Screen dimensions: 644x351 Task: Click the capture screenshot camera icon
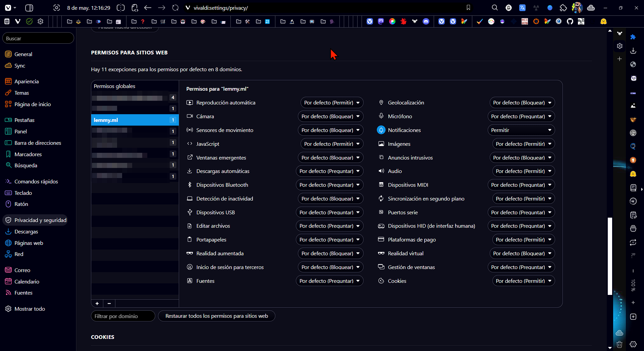[x=57, y=8]
